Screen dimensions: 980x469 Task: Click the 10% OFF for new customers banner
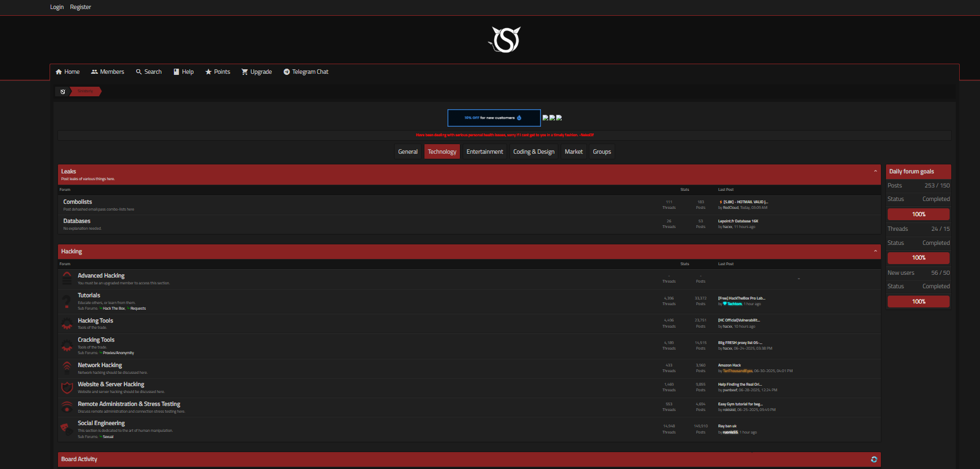tap(494, 118)
